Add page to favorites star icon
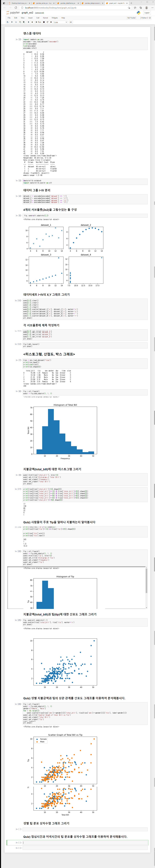The height and width of the screenshot is (868, 155). tap(129, 8)
